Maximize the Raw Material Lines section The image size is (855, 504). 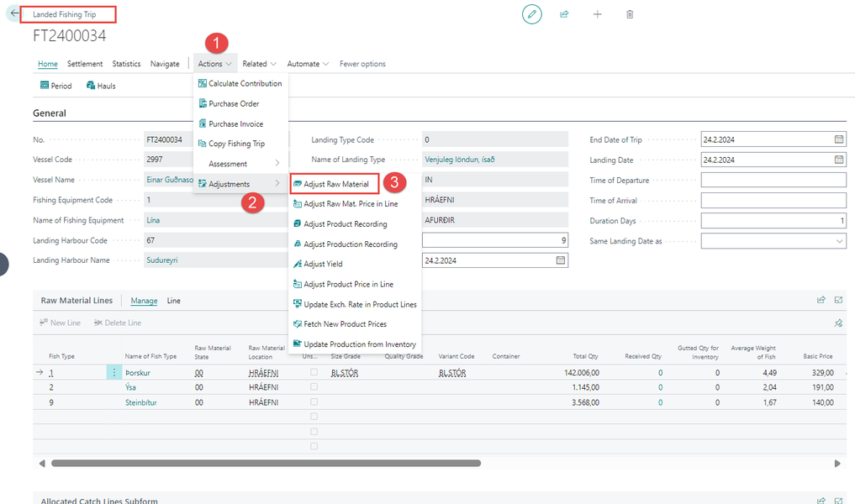[x=838, y=300]
